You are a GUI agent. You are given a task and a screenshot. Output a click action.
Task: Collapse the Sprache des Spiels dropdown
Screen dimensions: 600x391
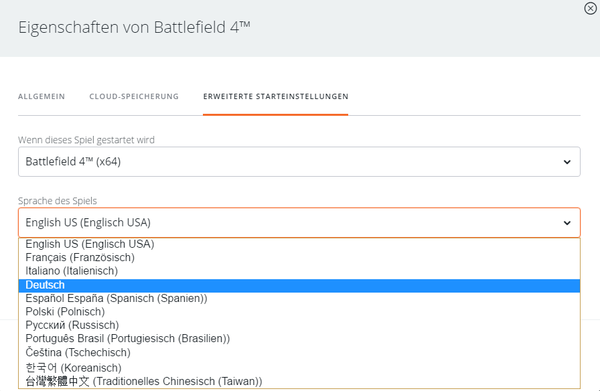299,222
